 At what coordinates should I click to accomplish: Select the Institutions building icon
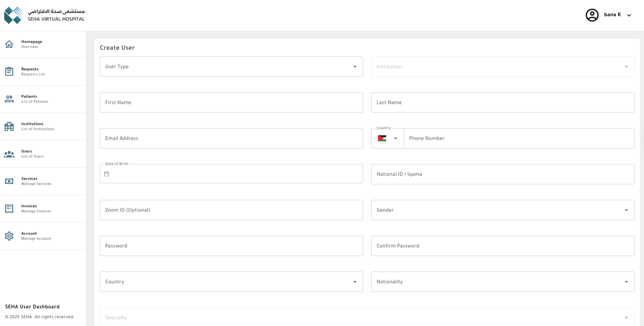[x=9, y=126]
